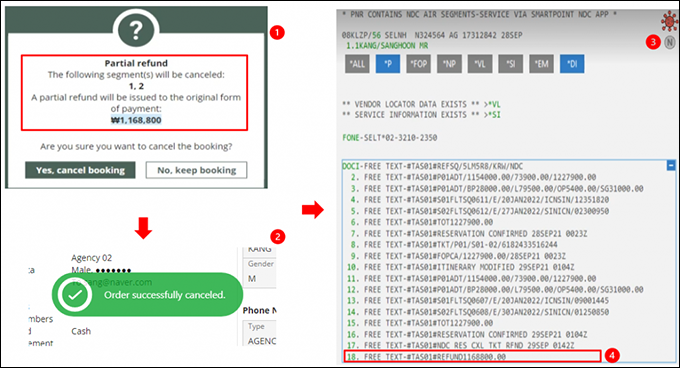Click the green checkmark success icon
The image size is (680, 368).
tap(75, 295)
